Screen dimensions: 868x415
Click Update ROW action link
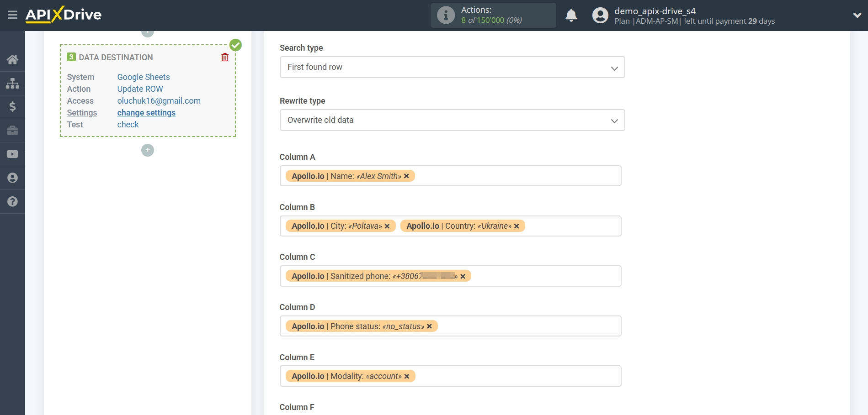pyautogui.click(x=140, y=89)
